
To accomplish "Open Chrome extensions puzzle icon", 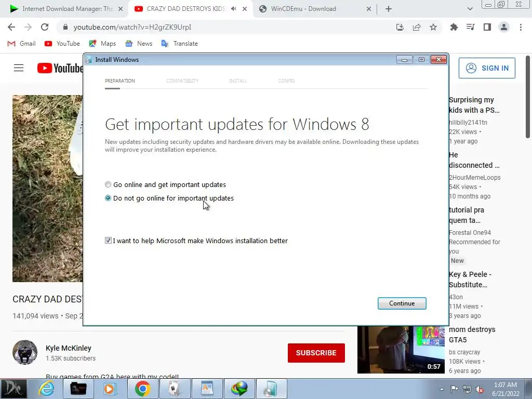I will coord(454,27).
